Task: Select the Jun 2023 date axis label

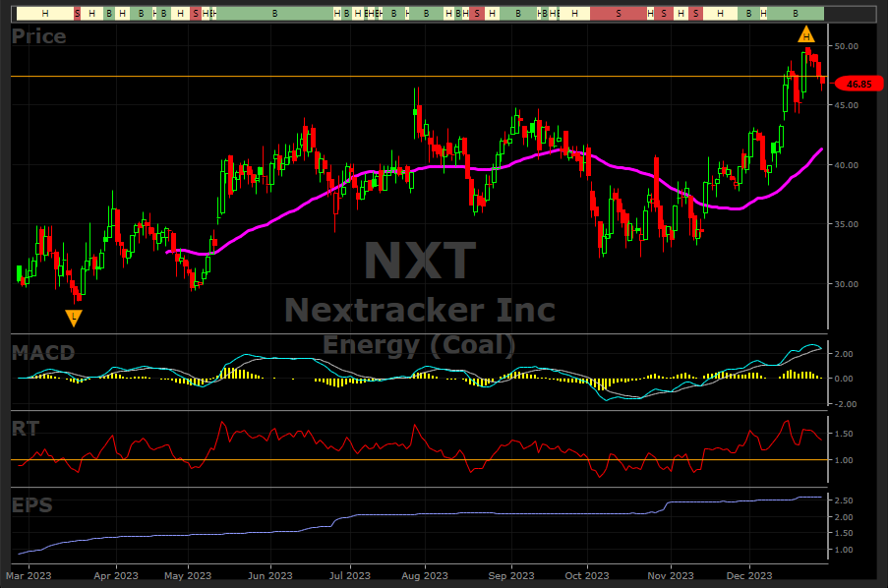Action: pyautogui.click(x=269, y=573)
